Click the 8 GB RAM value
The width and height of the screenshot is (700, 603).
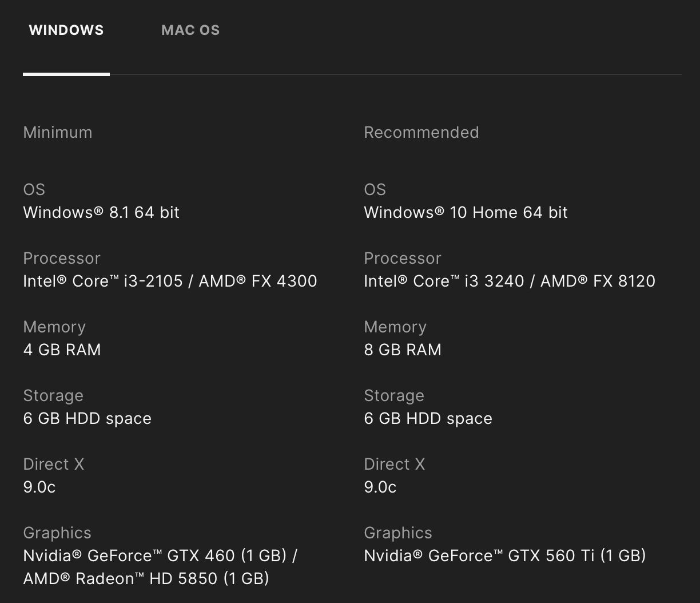tap(403, 350)
